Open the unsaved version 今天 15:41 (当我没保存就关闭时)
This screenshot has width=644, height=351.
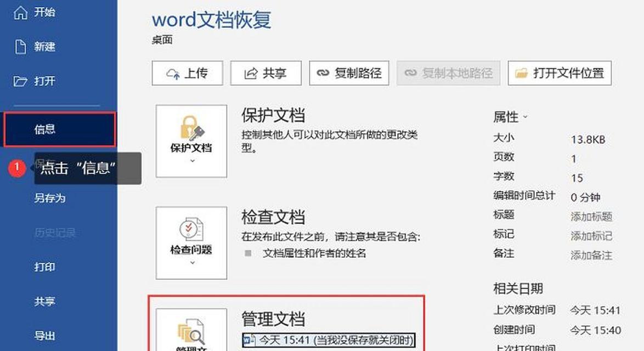tap(329, 340)
